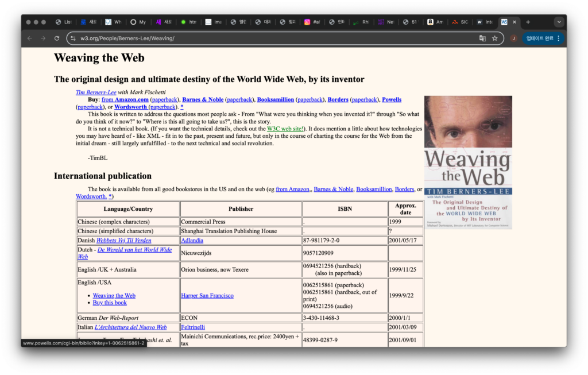The image size is (588, 375).
Task: Open a new tab with plus icon
Action: [528, 22]
